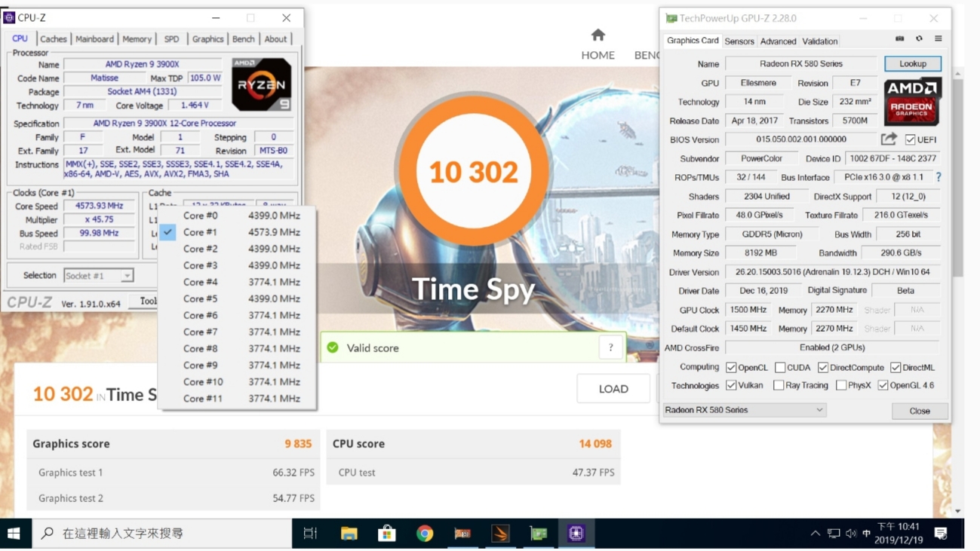Select Core #0 from the core list
Screen dimensions: 980x551
pyautogui.click(x=237, y=216)
